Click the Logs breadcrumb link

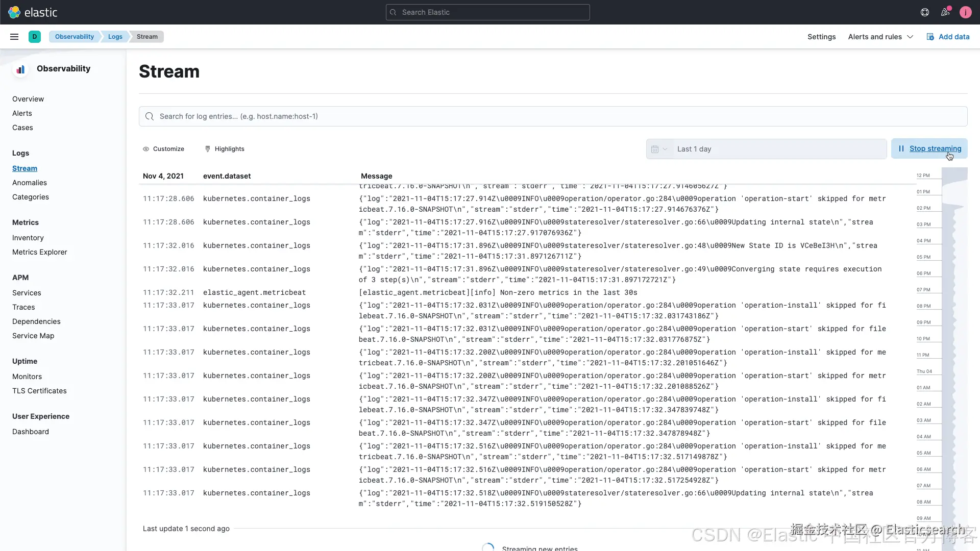coord(115,37)
